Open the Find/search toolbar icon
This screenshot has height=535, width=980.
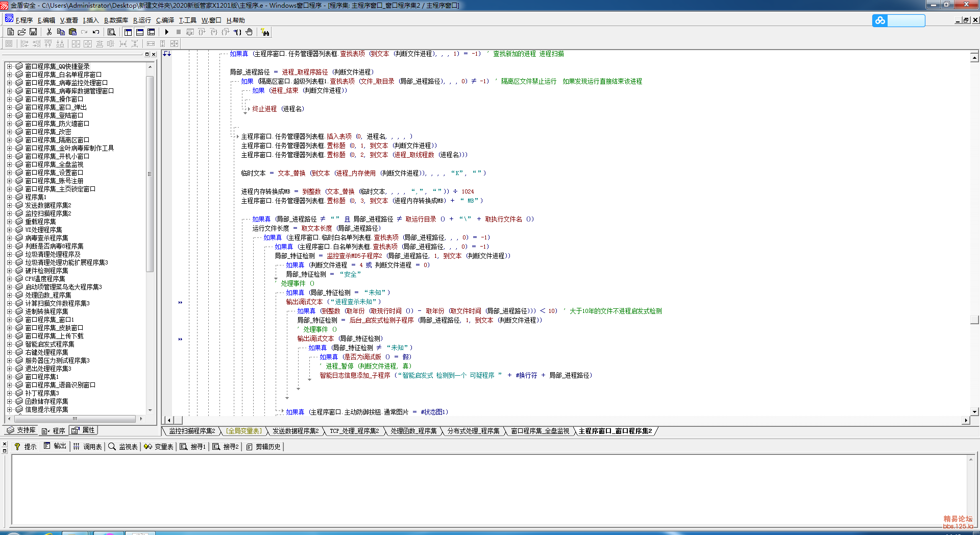[111, 32]
